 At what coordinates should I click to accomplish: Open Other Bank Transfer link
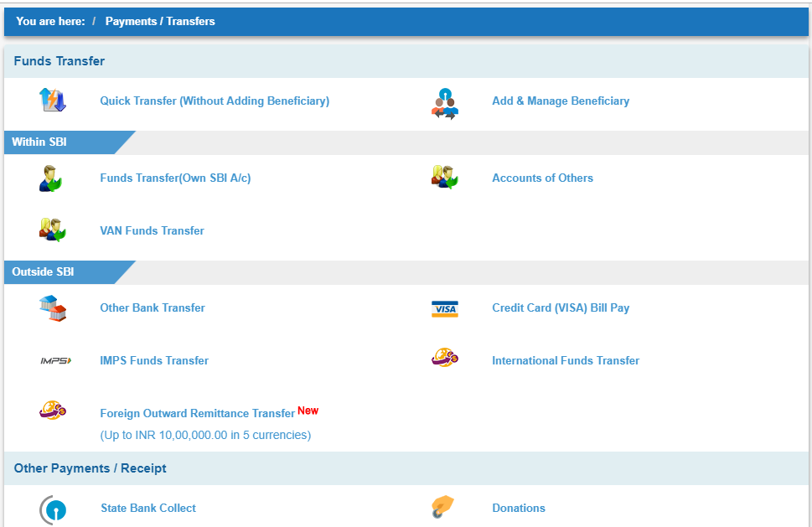[x=153, y=308]
